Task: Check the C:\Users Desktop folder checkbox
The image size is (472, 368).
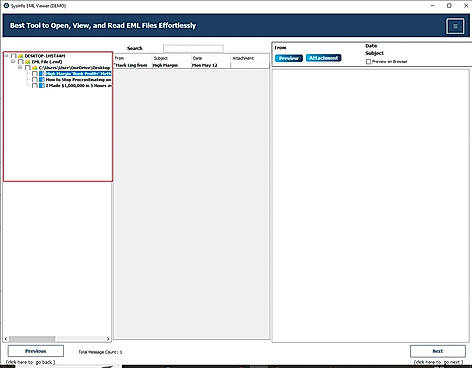Action: coord(28,68)
